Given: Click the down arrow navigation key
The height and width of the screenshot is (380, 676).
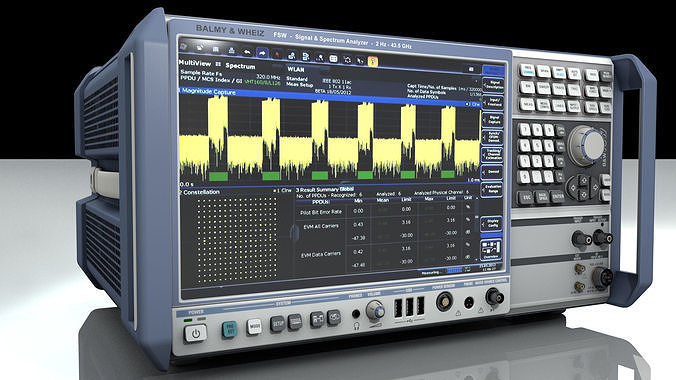Looking at the screenshot, I should (x=584, y=195).
